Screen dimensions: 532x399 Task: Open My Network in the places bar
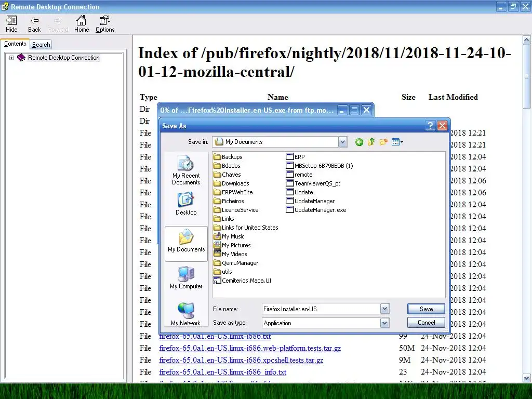click(186, 314)
